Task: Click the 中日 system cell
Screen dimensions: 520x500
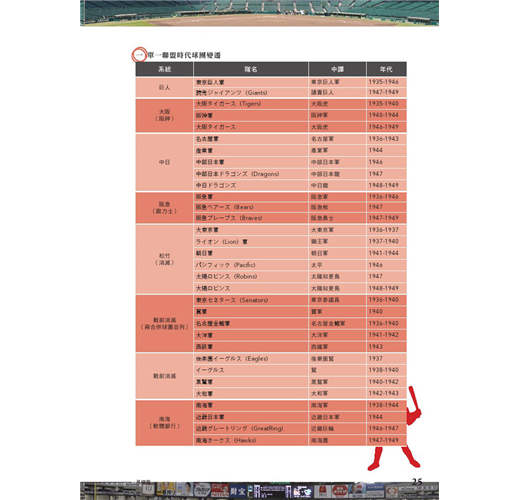Action: (164, 162)
